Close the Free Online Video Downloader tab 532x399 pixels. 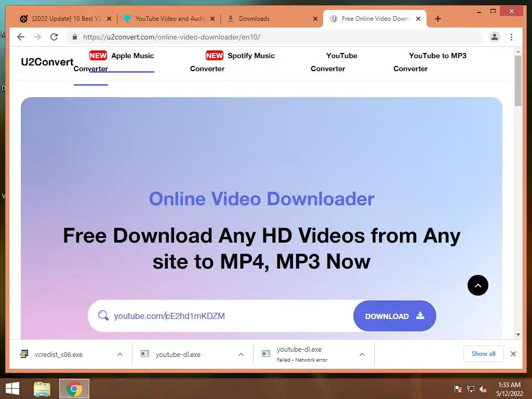click(418, 19)
